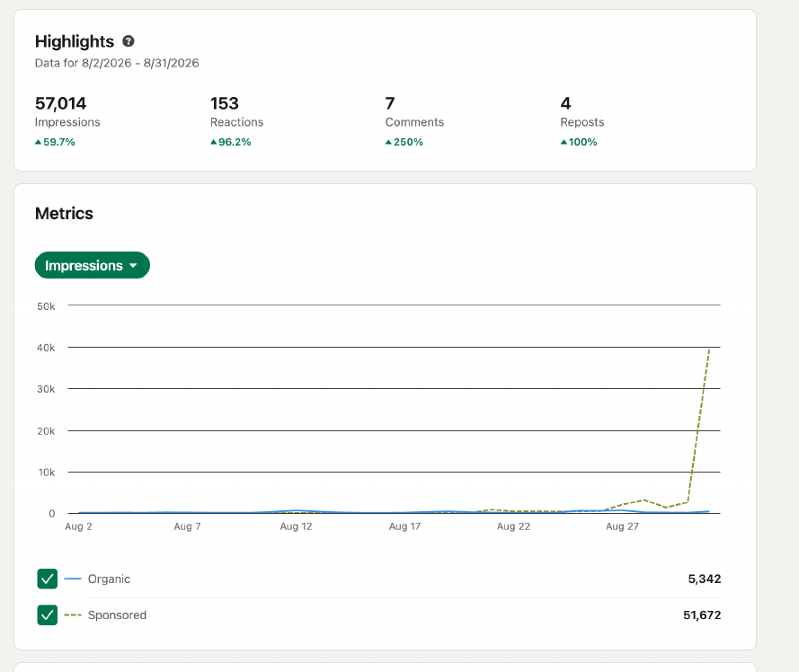
Task: Click the Sponsored total 51,672
Action: point(702,615)
